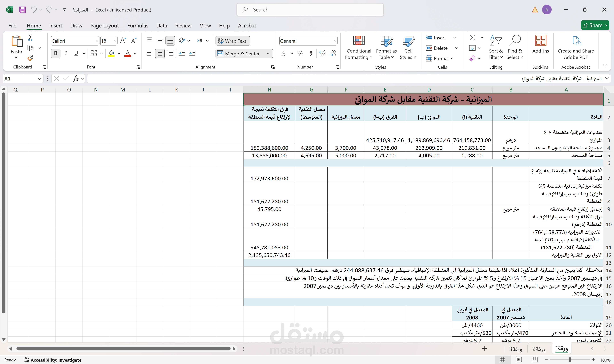Switch to Page Break Preview view
This screenshot has width=614, height=364.
click(x=534, y=360)
